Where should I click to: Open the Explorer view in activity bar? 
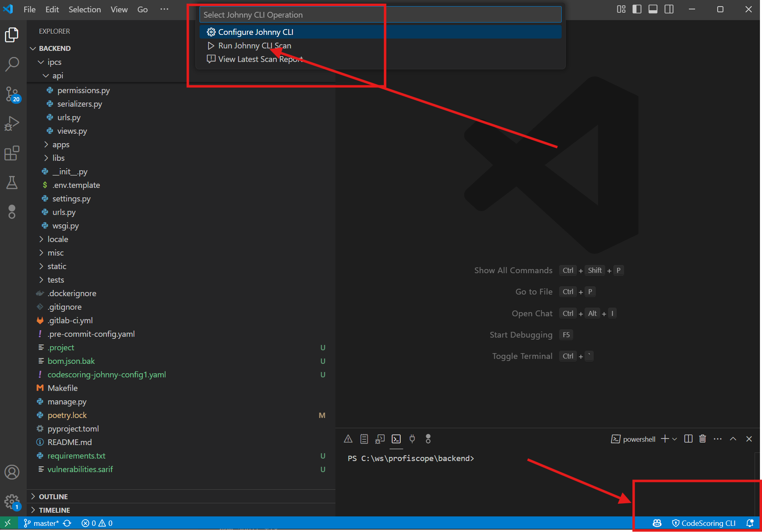point(12,35)
